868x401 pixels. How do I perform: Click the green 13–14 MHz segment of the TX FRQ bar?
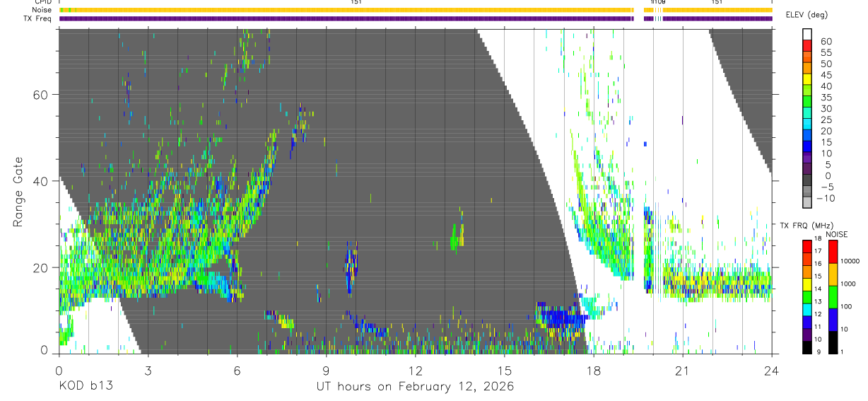tap(807, 297)
